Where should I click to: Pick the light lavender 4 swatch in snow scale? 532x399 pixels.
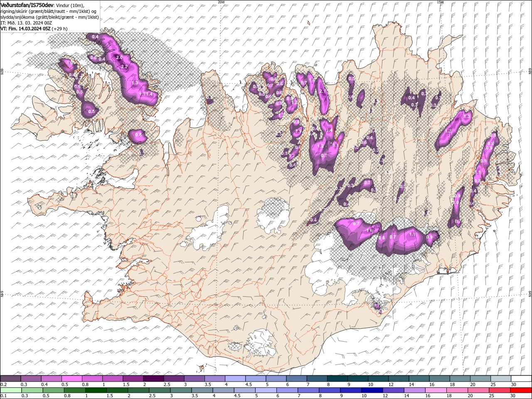point(235,379)
